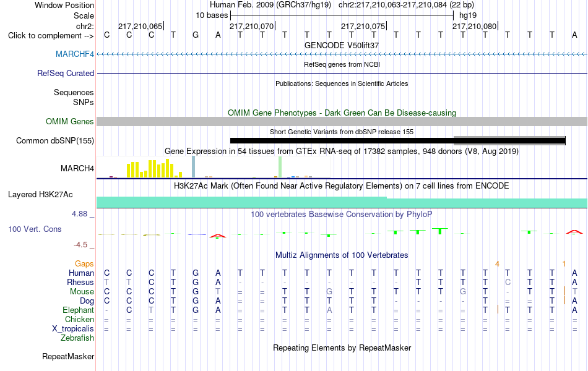The image size is (588, 371).
Task: Click the Window Position label
Action: pyautogui.click(x=64, y=5)
